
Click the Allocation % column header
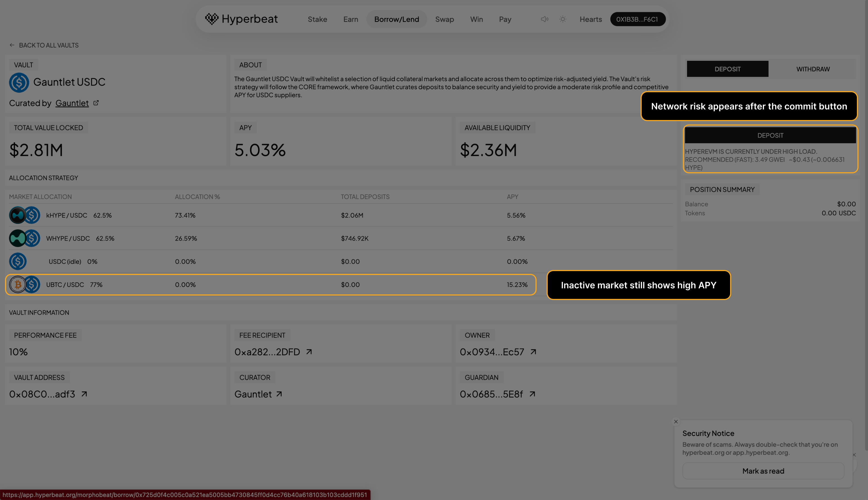197,197
